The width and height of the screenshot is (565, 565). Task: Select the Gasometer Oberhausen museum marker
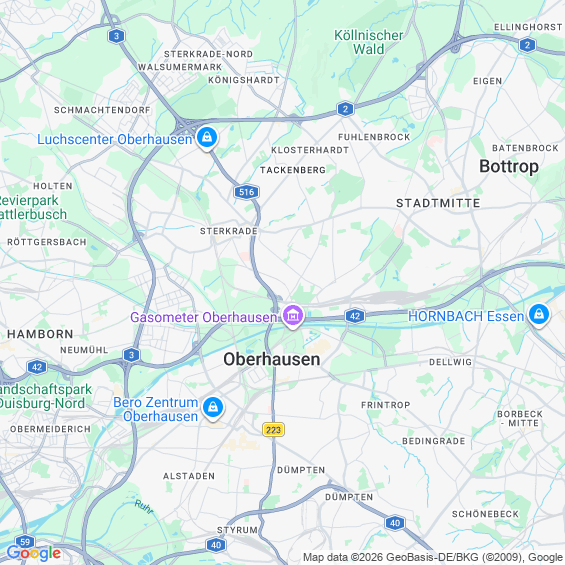click(x=293, y=316)
